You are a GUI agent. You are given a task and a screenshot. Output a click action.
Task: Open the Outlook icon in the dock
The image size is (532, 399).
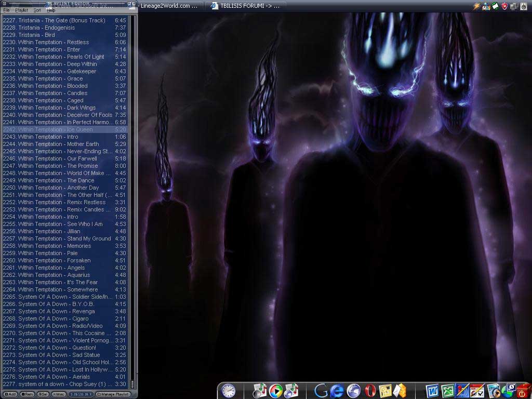click(x=385, y=391)
